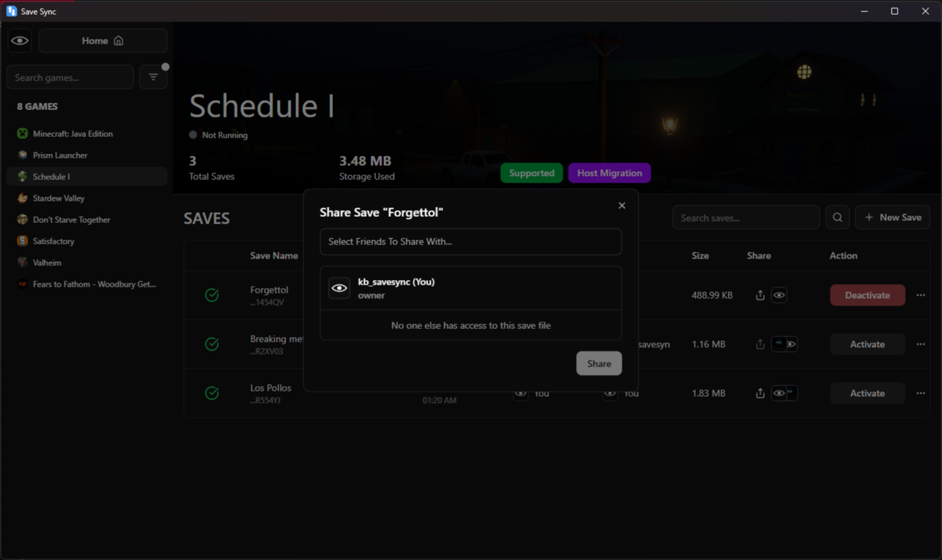Click the Forgettol save name
This screenshot has width=942, height=560.
pyautogui.click(x=269, y=290)
